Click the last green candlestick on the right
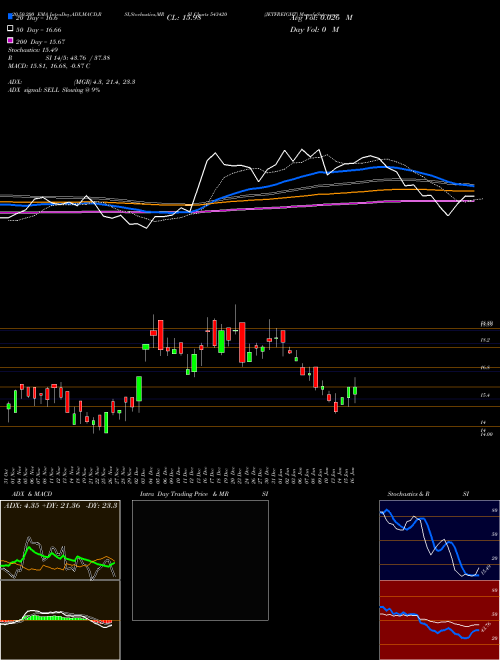Viewport: 500px width, 660px height. (x=355, y=391)
